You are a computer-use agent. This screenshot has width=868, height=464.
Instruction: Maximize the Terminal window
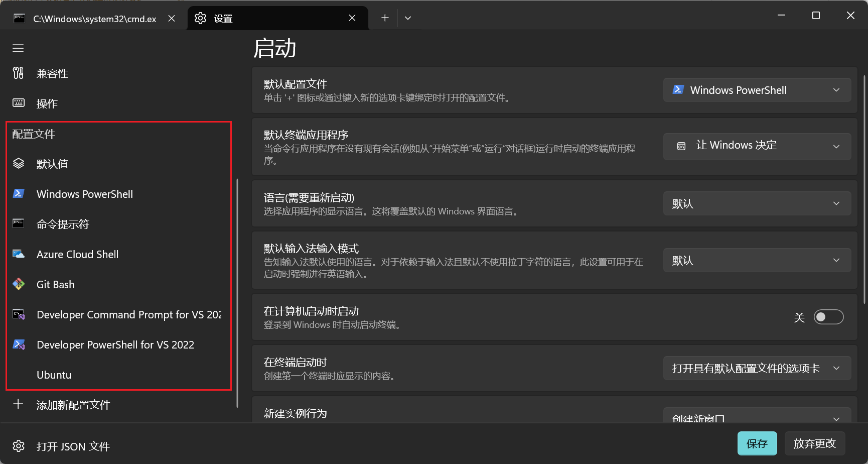tap(816, 16)
